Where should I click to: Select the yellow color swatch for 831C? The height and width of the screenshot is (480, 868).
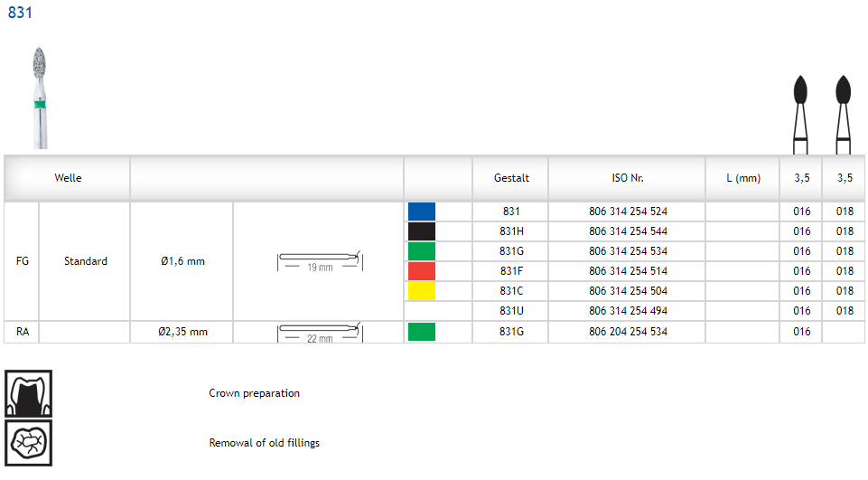422,291
